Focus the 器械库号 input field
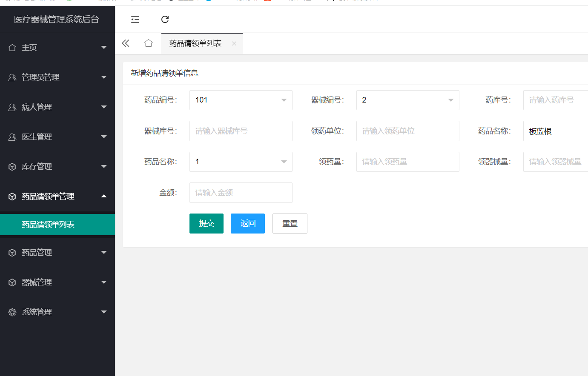588x376 pixels. (241, 131)
